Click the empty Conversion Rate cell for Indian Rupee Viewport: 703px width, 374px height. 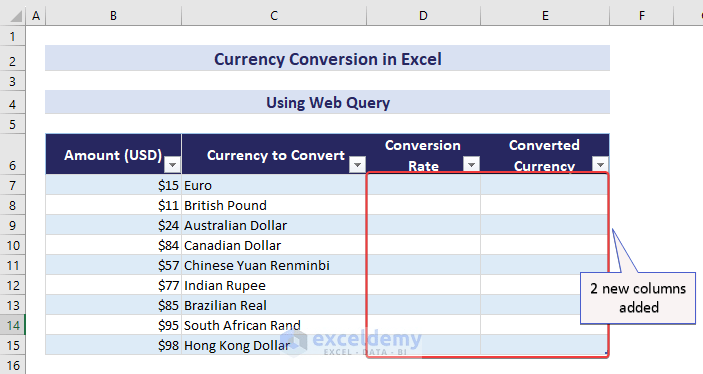coord(423,285)
